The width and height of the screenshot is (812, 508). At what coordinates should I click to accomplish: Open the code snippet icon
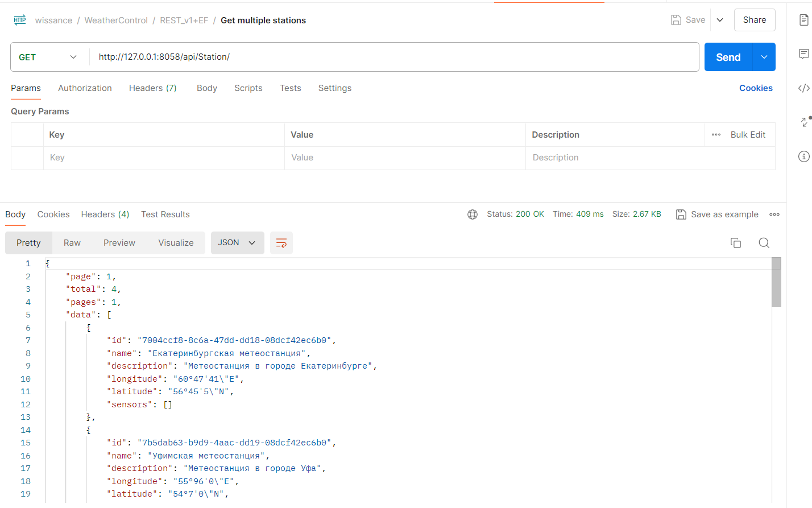pyautogui.click(x=803, y=88)
